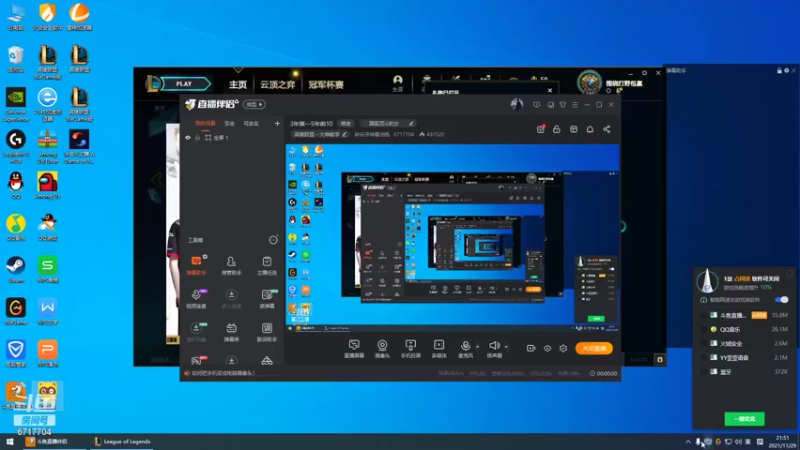The image size is (800, 450).
Task: Open the Windows Start button
Action: click(x=9, y=442)
